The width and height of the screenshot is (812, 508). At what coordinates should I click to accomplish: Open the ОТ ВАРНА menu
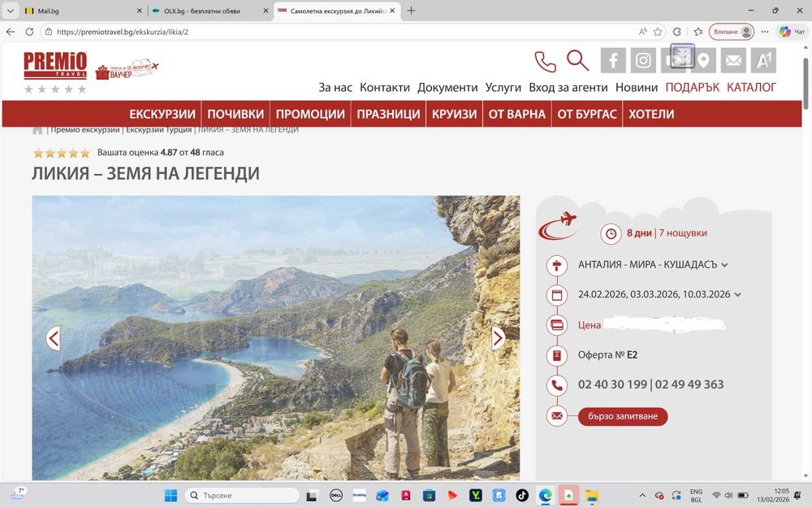(x=516, y=114)
